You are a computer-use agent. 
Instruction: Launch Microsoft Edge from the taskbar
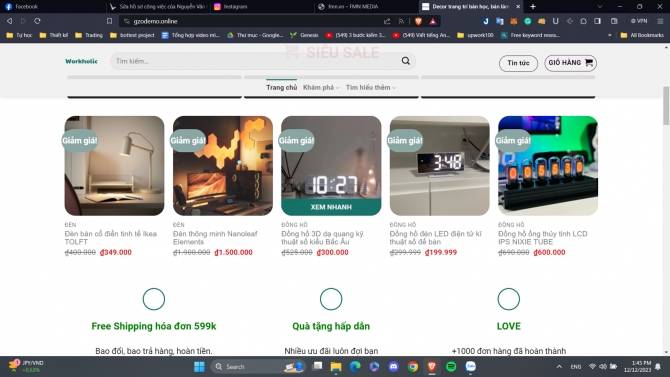pyautogui.click(x=355, y=367)
